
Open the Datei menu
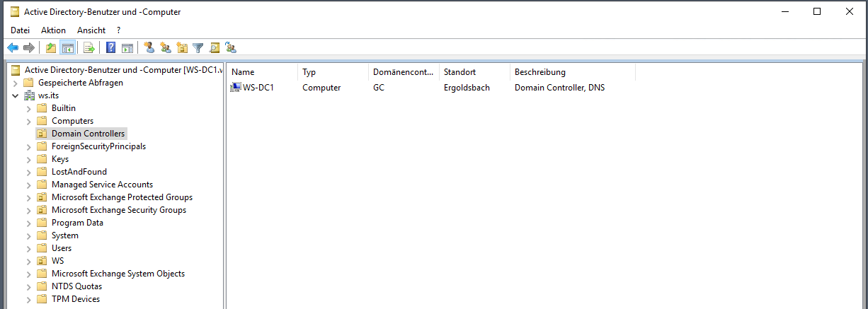coord(20,30)
